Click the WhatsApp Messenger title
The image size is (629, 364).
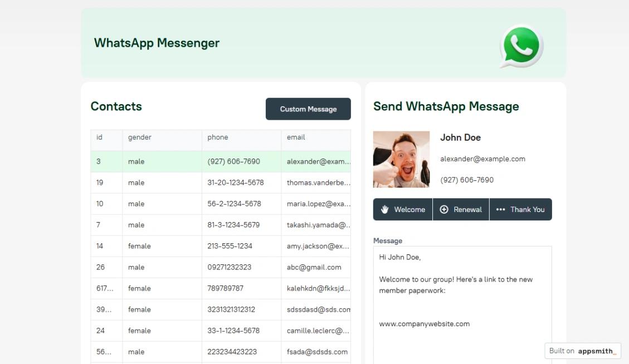pyautogui.click(x=157, y=43)
